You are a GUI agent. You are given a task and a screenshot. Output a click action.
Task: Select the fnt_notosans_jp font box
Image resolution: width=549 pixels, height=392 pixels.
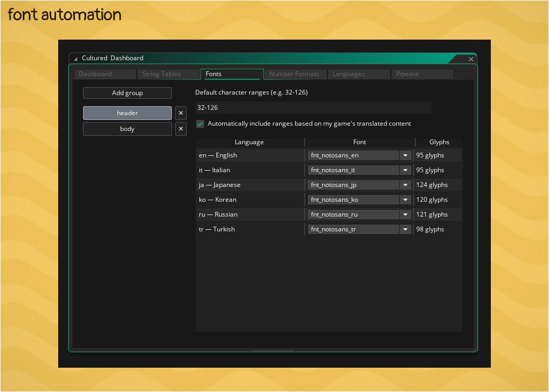354,185
